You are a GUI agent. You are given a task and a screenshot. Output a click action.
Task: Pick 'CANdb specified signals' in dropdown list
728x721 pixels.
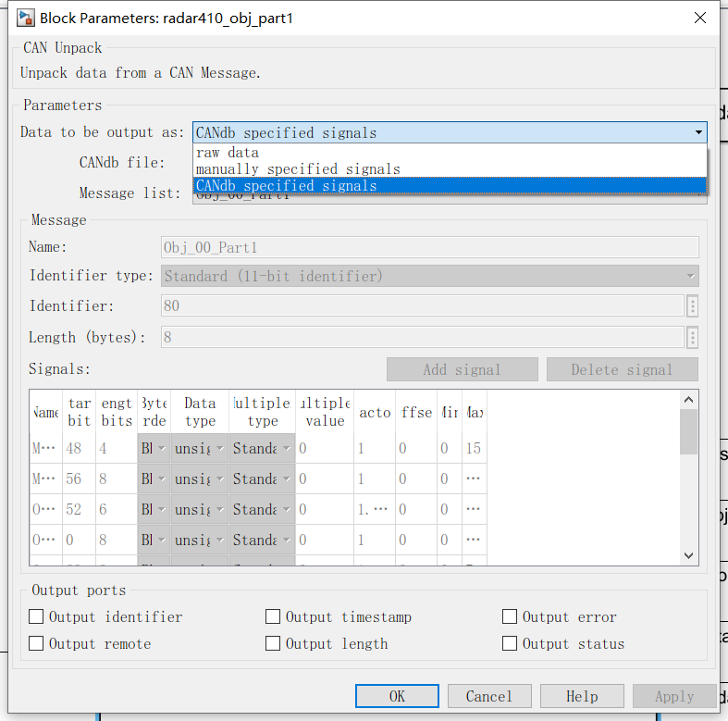point(450,185)
